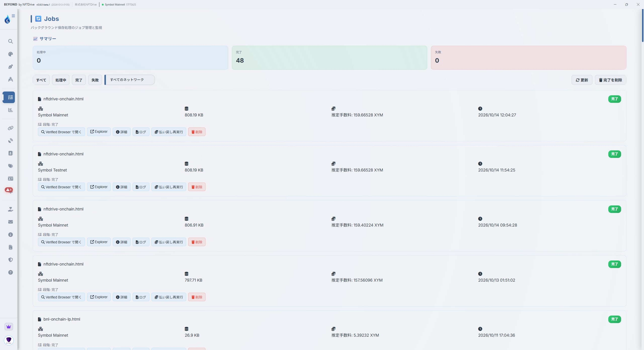Open the contract document sidebar icon
This screenshot has width=644, height=350.
(x=10, y=247)
